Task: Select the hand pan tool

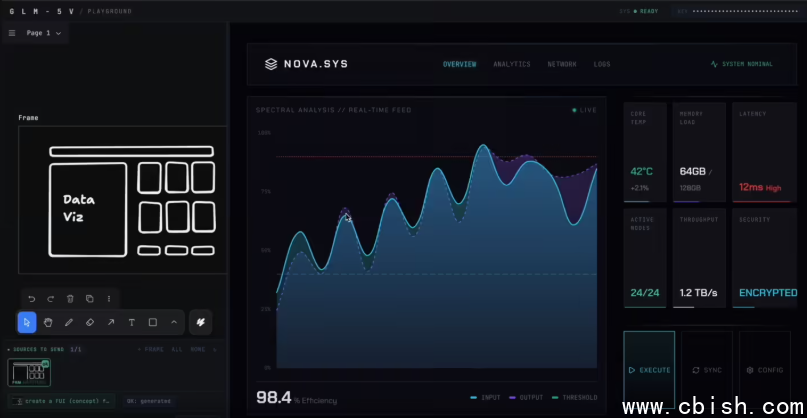Action: [x=48, y=322]
